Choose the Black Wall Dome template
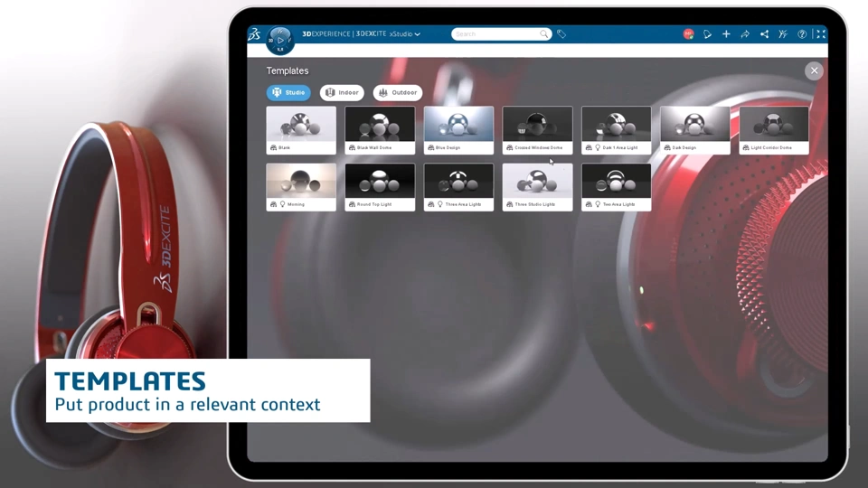 (380, 130)
